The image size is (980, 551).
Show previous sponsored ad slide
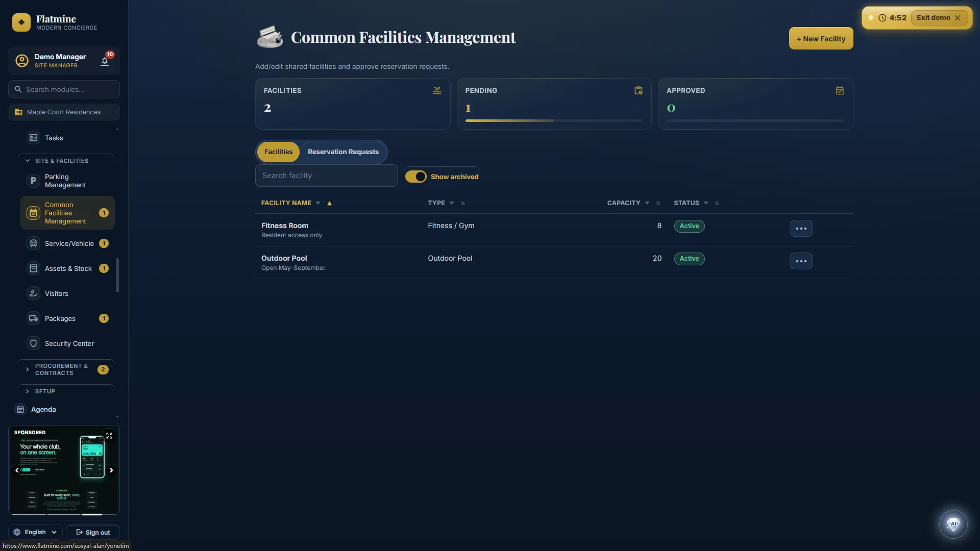point(17,470)
